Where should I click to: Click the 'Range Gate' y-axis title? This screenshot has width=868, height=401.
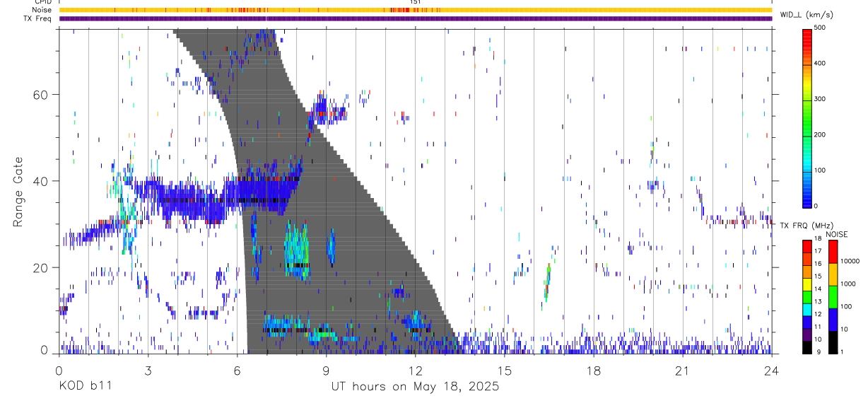[18, 191]
